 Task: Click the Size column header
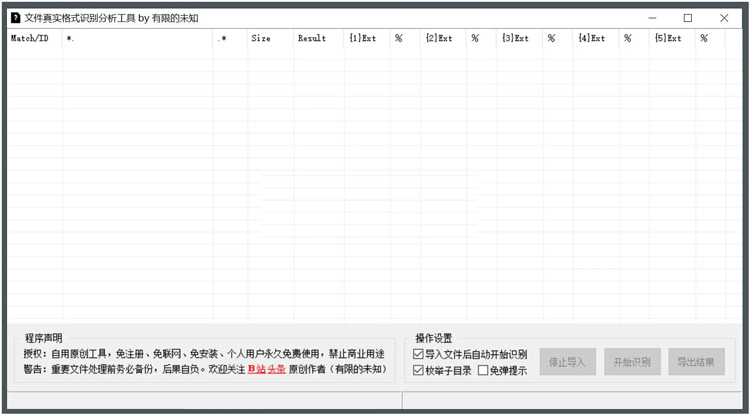tap(261, 39)
